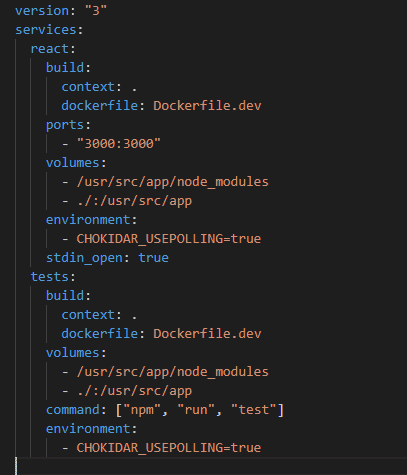Click the empty last line of file

pos(211,466)
